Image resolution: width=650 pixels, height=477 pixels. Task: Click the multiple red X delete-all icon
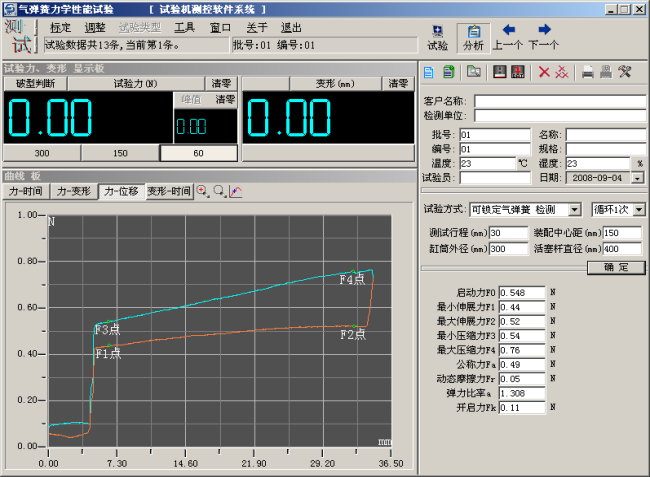pos(562,72)
